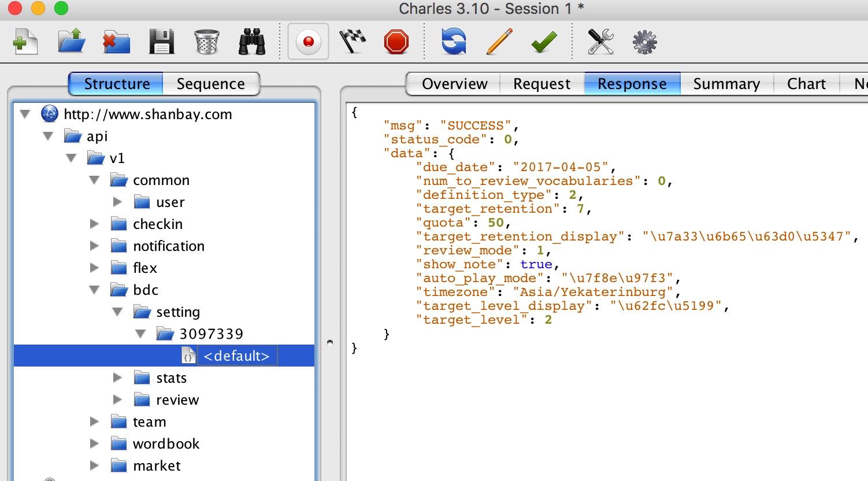This screenshot has width=868, height=481.
Task: Edit the request with the pencil icon
Action: 499,42
